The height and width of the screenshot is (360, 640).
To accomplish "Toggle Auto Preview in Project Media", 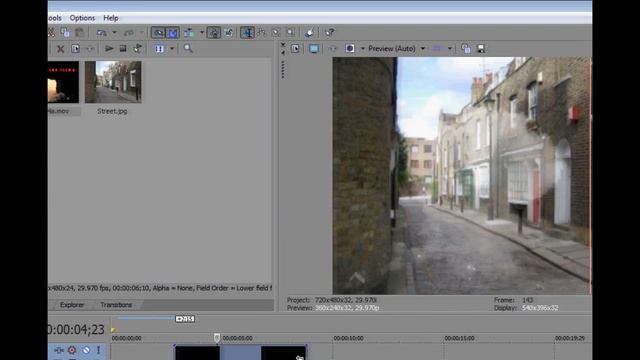I will pos(138,49).
